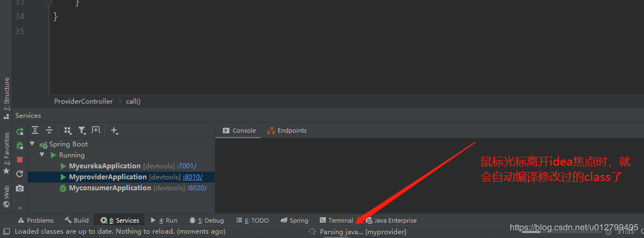Open the 2: Favorites side panel
This screenshot has width=644, height=238.
pyautogui.click(x=6, y=154)
